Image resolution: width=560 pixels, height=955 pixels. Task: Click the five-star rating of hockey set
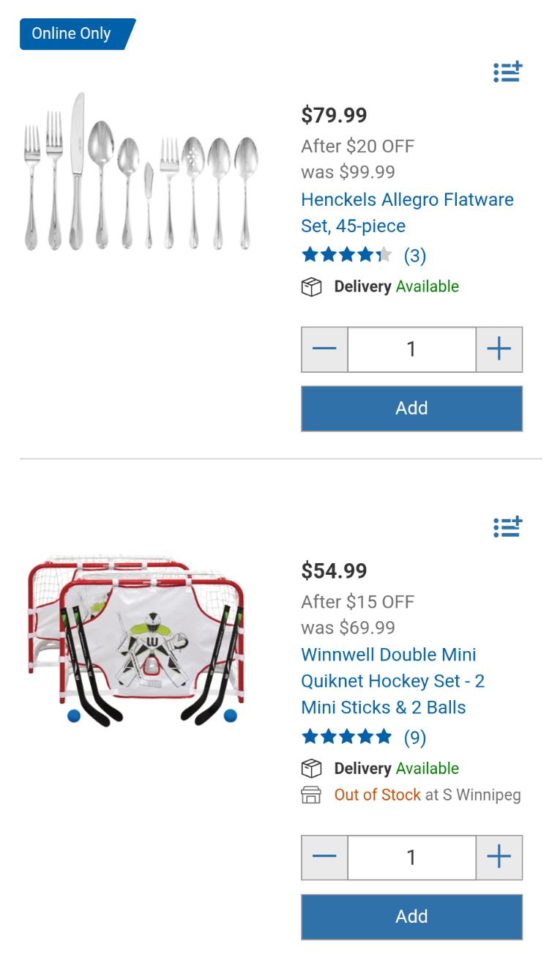(347, 737)
